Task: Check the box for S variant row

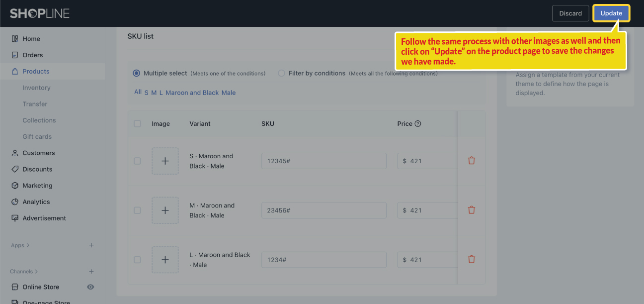Action: point(137,161)
